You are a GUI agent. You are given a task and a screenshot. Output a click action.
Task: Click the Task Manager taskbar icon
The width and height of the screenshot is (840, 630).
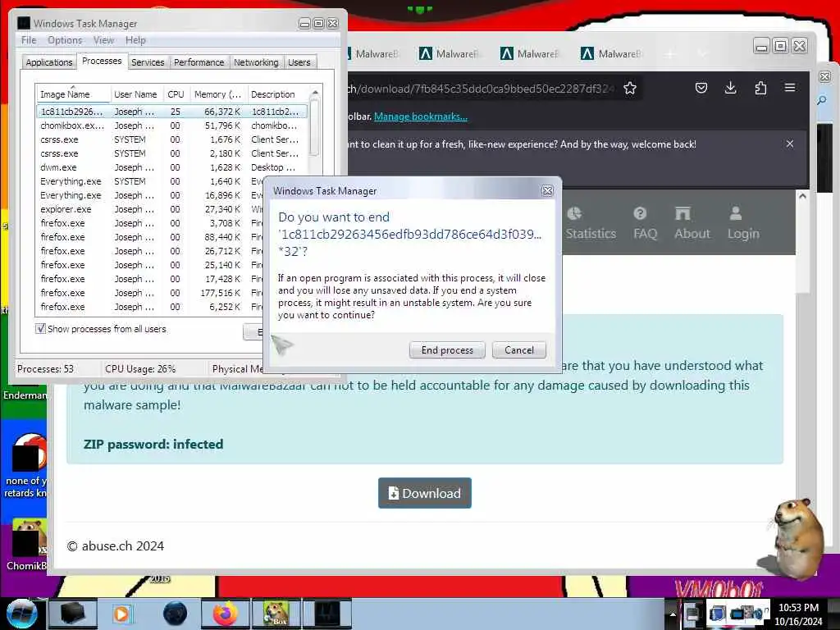[x=327, y=614]
